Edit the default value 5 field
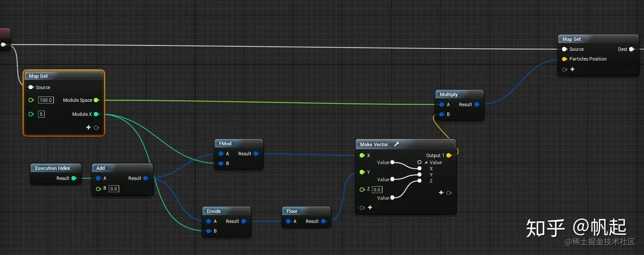Image resolution: width=644 pixels, height=255 pixels. click(x=41, y=114)
